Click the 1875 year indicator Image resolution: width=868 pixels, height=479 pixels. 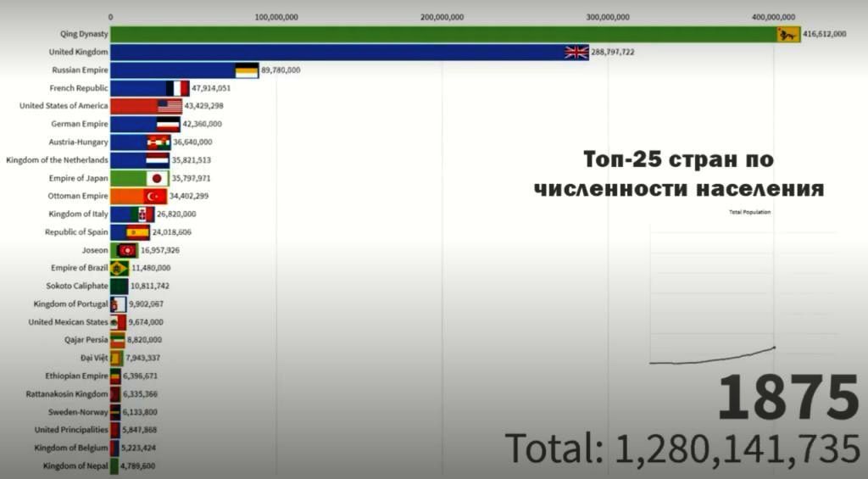787,399
